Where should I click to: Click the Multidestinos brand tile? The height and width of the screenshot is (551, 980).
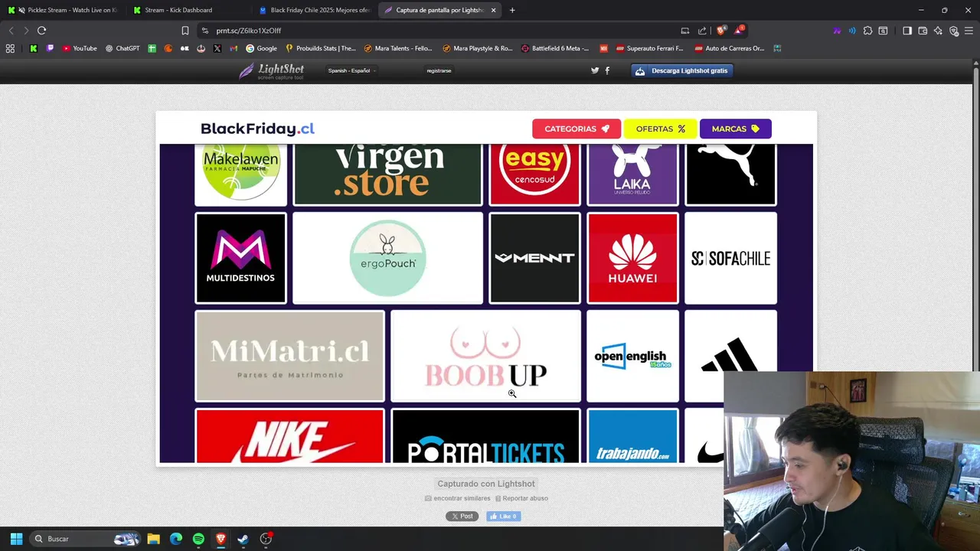click(240, 258)
